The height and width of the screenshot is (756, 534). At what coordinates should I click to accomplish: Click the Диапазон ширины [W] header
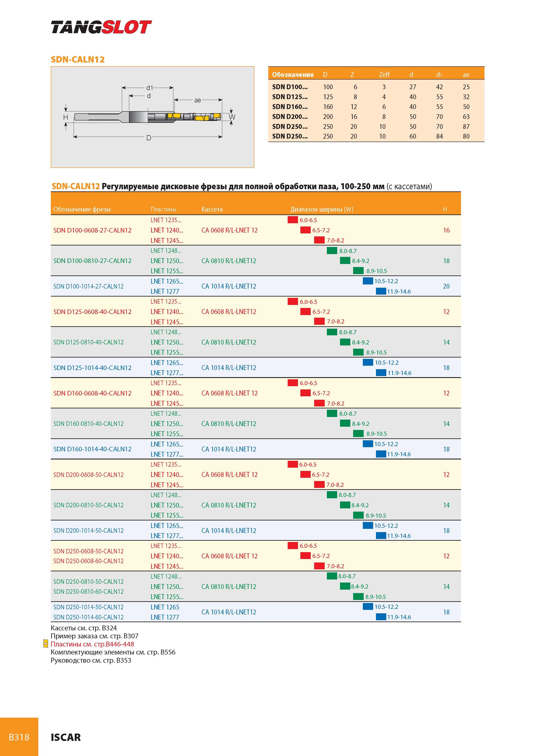322,209
